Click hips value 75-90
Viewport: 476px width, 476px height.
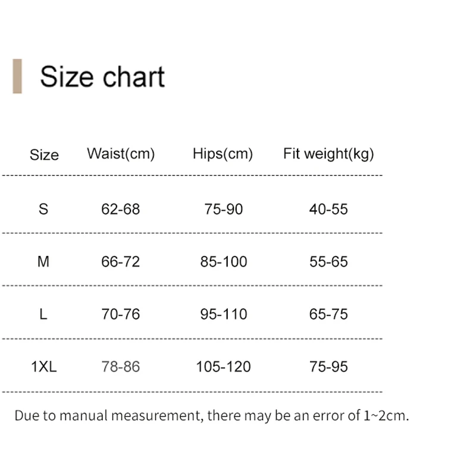click(x=224, y=209)
